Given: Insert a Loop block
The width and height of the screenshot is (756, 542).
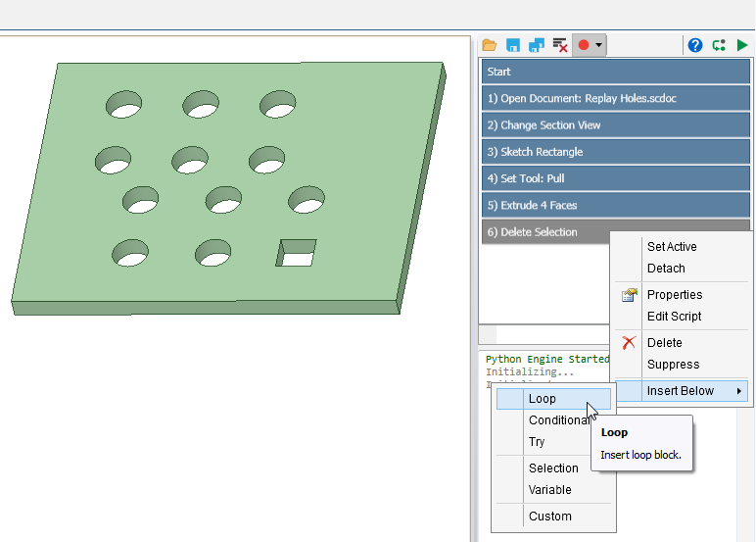Looking at the screenshot, I should click(553, 399).
